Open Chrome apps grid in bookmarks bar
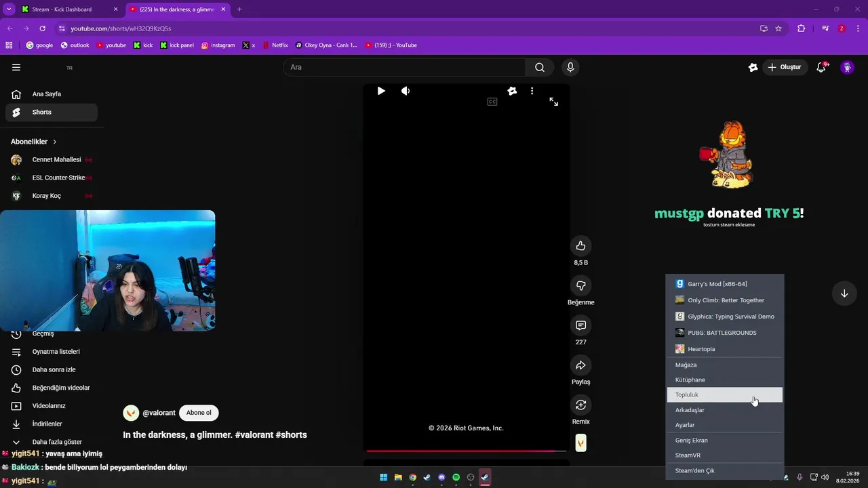868x488 pixels. click(x=9, y=45)
